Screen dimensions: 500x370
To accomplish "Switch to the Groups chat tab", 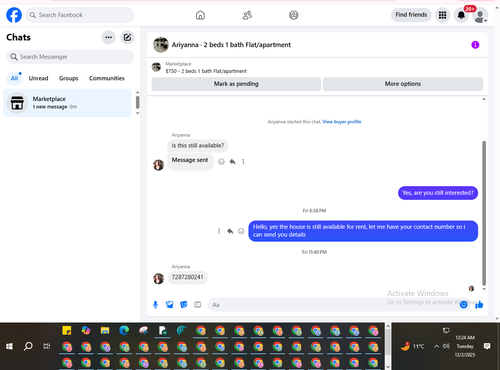I will [69, 78].
